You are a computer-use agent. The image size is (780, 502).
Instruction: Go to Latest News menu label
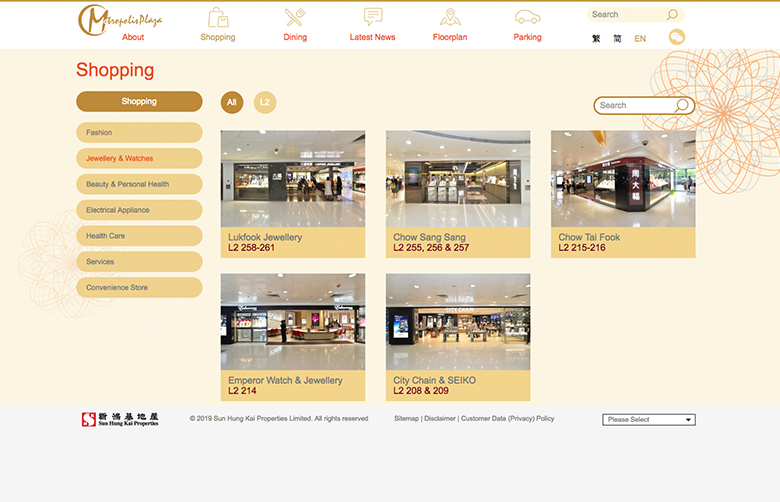(x=373, y=37)
